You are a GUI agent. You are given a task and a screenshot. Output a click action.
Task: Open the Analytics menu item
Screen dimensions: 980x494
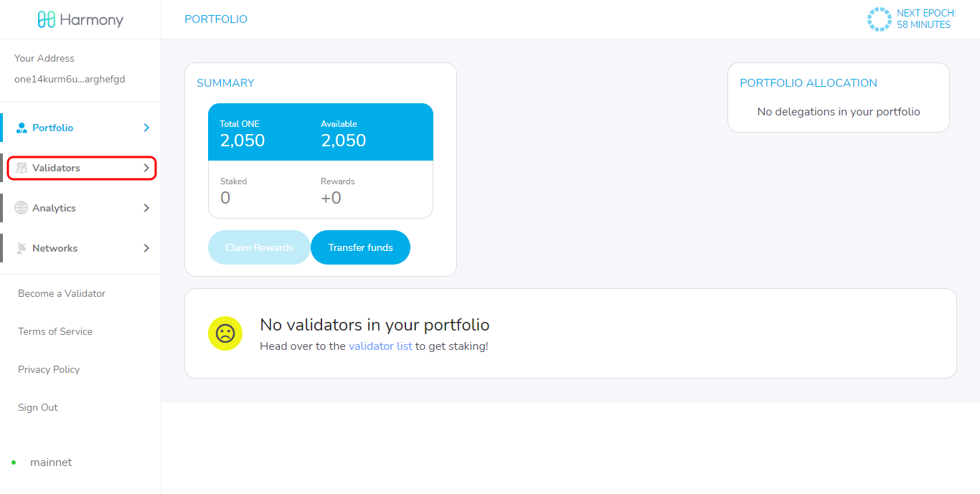click(54, 208)
